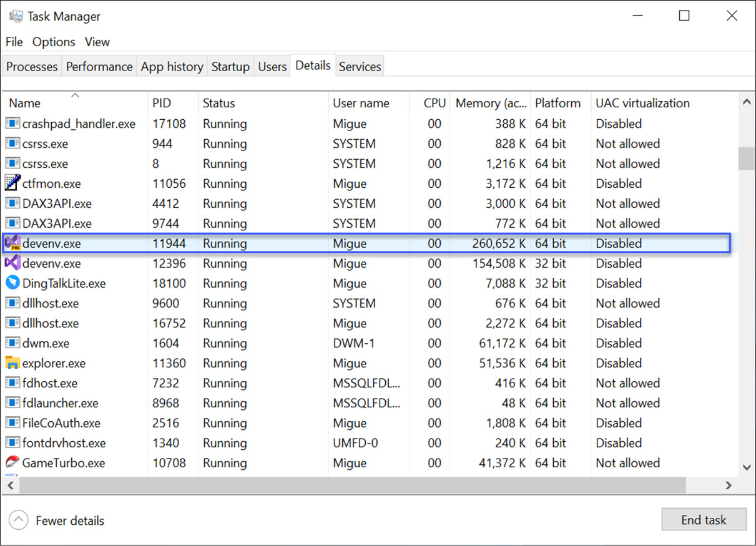756x546 pixels.
Task: Select the FileCoAuth.exe name text
Action: pyautogui.click(x=61, y=423)
